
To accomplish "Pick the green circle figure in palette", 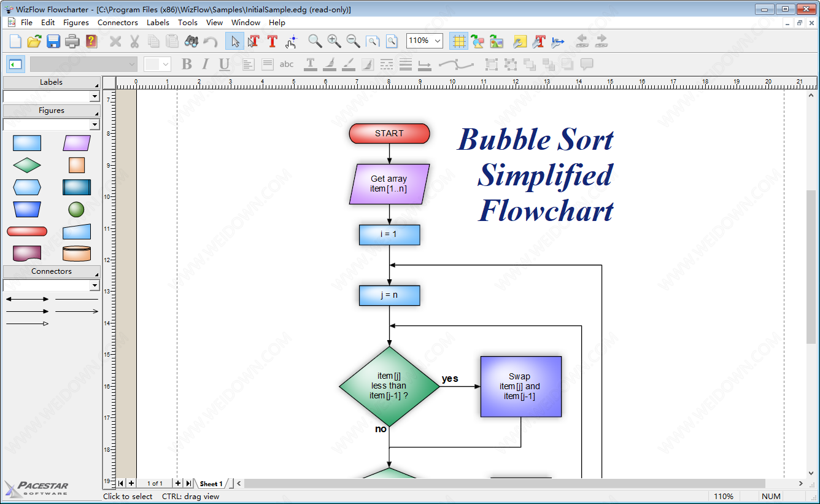I will [76, 209].
